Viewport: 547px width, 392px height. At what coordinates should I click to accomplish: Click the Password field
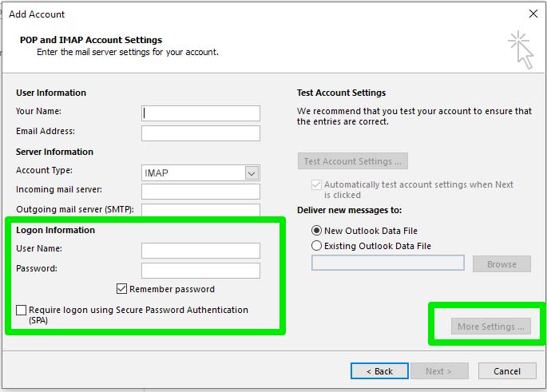pyautogui.click(x=200, y=271)
